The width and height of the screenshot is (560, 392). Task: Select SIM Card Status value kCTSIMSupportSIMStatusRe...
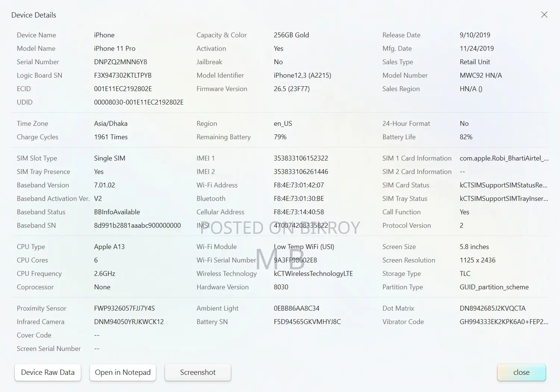[504, 185]
